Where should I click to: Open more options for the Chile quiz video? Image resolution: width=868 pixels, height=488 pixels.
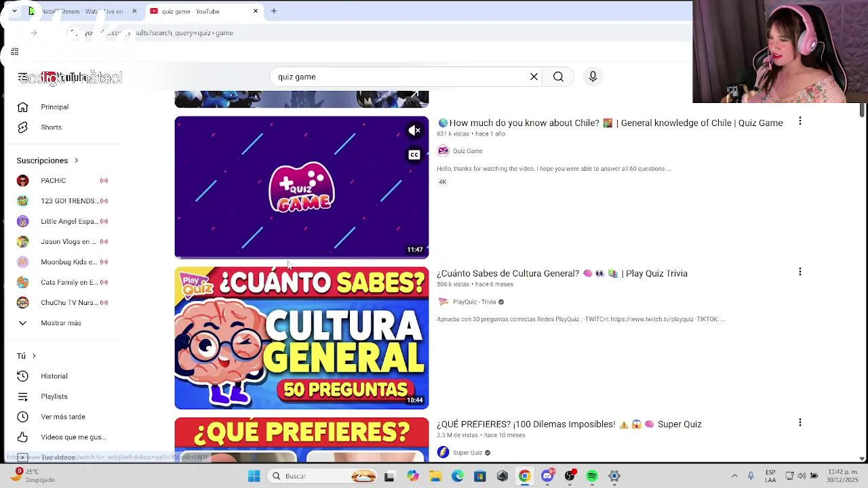pyautogui.click(x=800, y=121)
